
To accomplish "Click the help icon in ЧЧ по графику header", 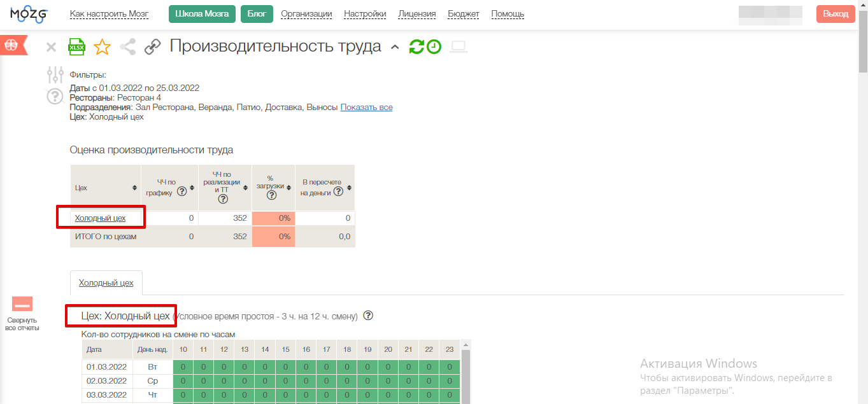I will coord(181,192).
